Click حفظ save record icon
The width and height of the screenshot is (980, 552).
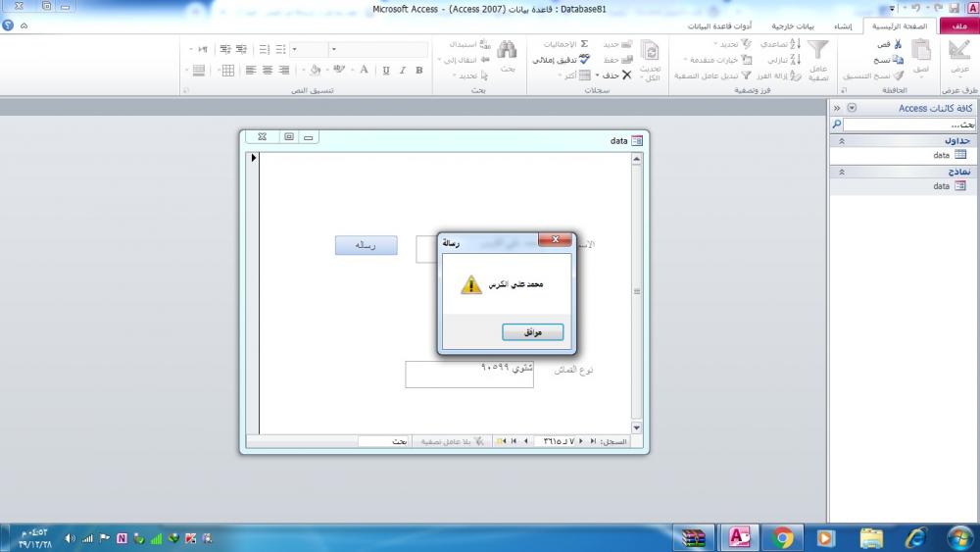point(626,60)
